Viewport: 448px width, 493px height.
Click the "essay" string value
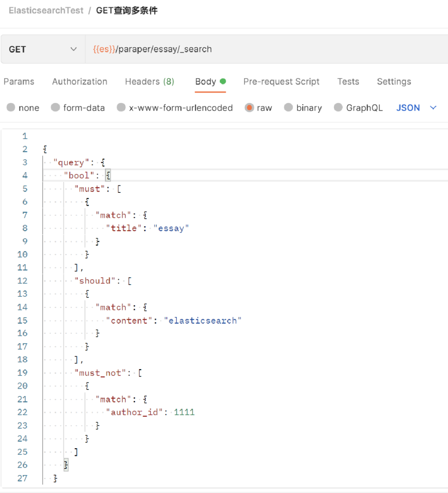[x=171, y=228]
